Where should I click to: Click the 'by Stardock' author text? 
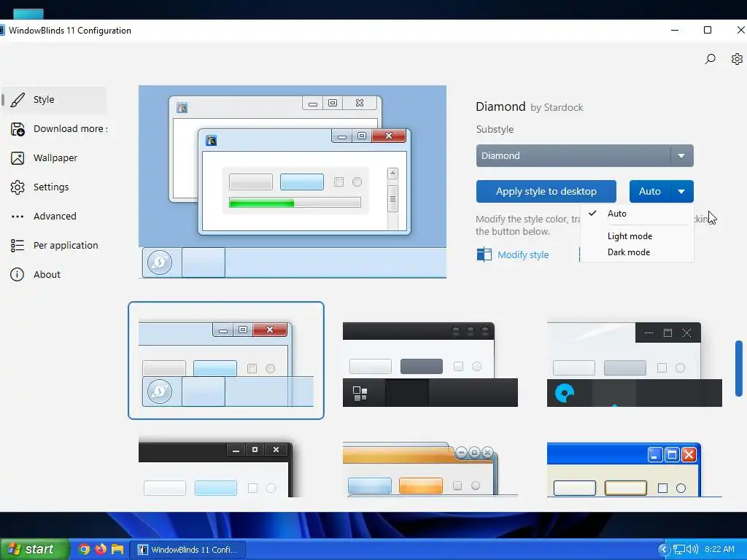tap(557, 108)
